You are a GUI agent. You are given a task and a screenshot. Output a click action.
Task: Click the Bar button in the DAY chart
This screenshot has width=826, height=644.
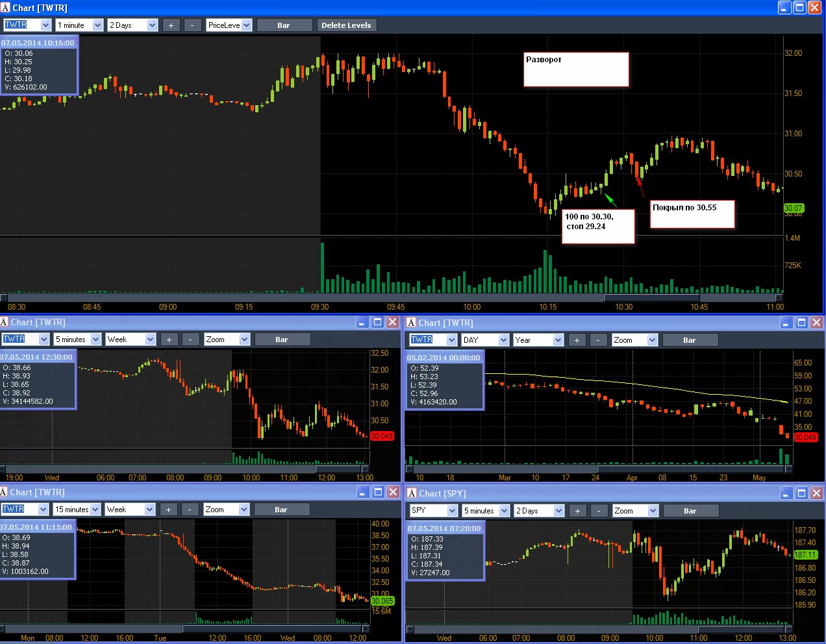(x=690, y=340)
